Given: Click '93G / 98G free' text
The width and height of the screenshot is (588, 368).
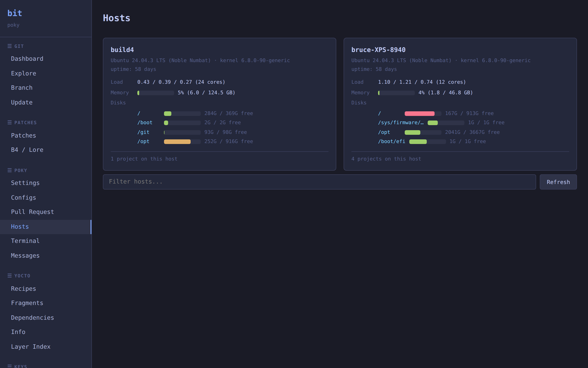Looking at the screenshot, I should (226, 132).
